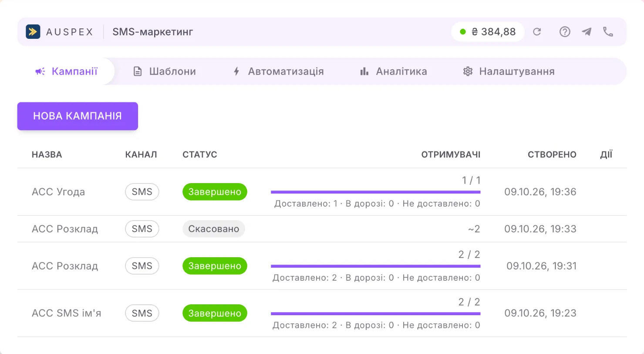Click the ₴ 384,88 balance pill
This screenshot has width=644, height=354.
[x=488, y=31]
